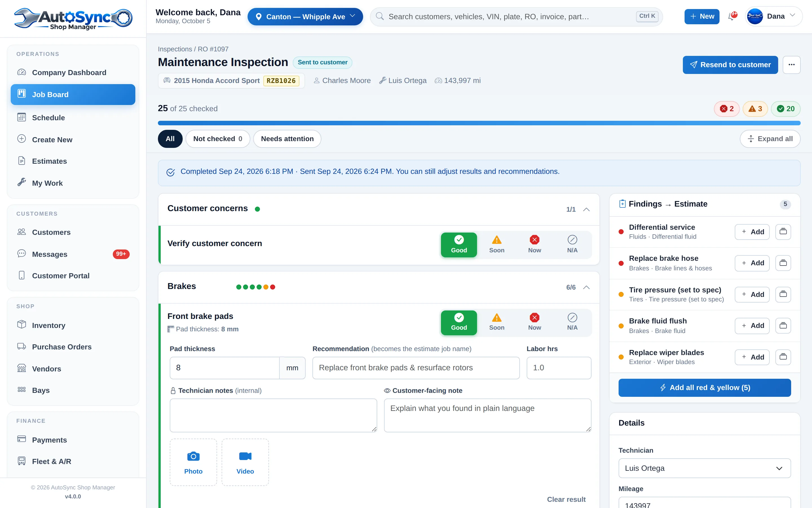Select the All filter tab
The width and height of the screenshot is (812, 508).
(x=170, y=139)
